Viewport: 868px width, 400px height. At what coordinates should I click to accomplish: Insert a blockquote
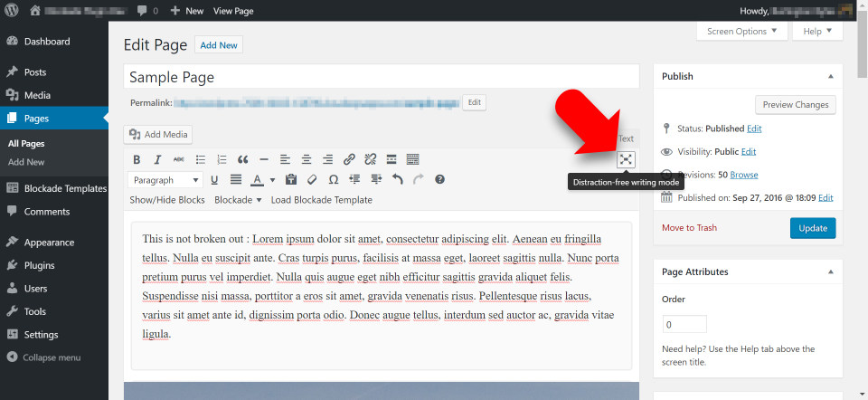pos(242,159)
